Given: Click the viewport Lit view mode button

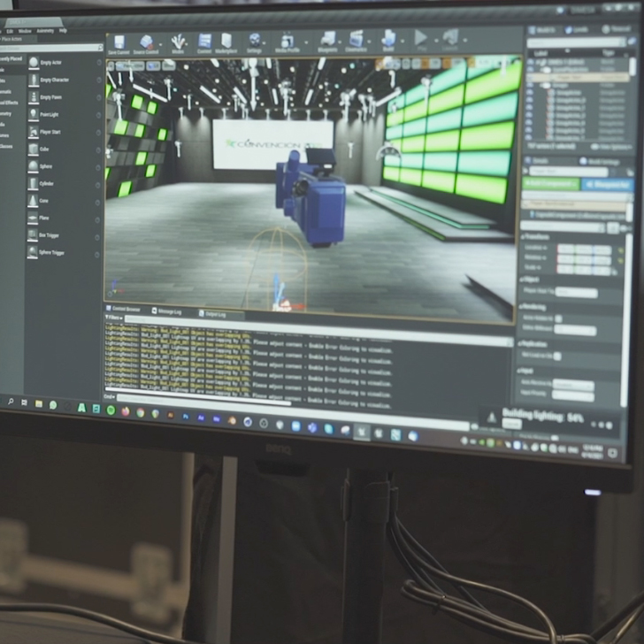Looking at the screenshot, I should click(153, 65).
